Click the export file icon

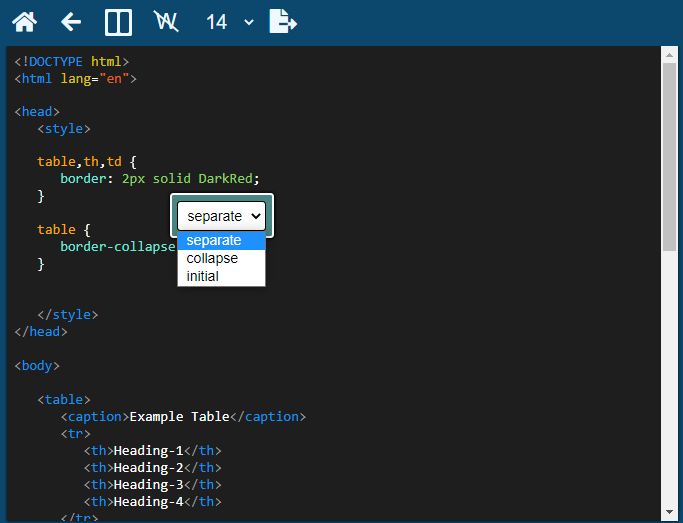click(283, 21)
